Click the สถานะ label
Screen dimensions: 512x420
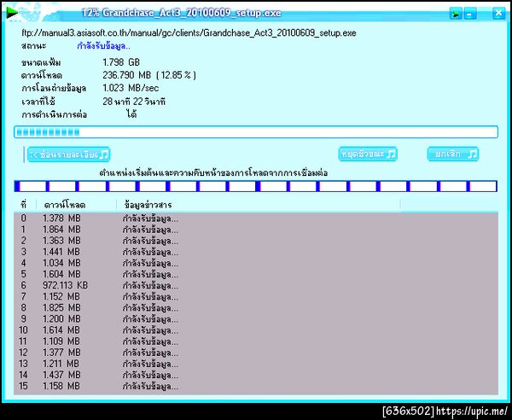34,46
